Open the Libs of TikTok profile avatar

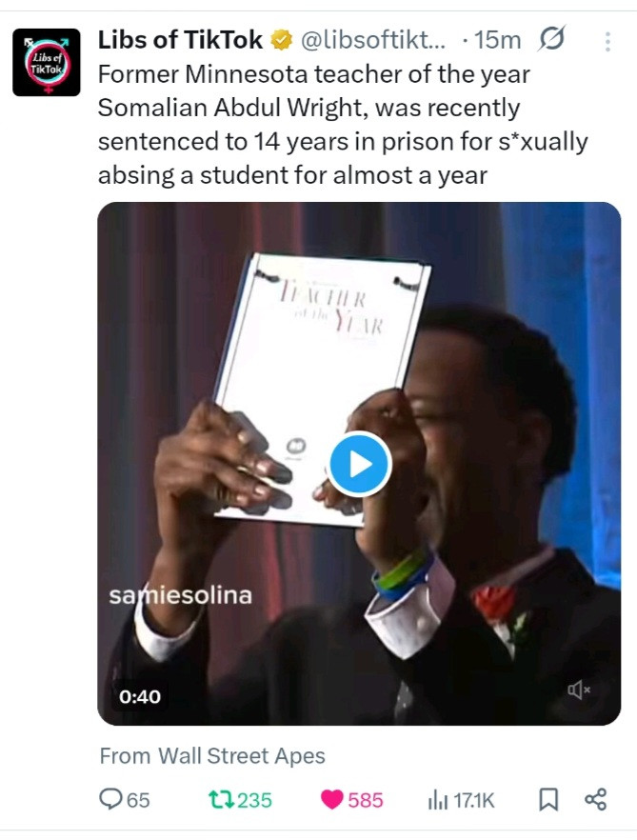pos(47,62)
